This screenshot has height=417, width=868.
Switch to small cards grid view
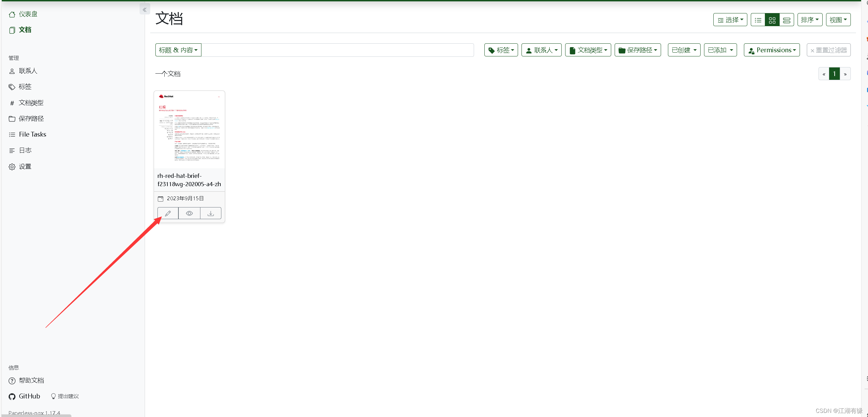(772, 20)
